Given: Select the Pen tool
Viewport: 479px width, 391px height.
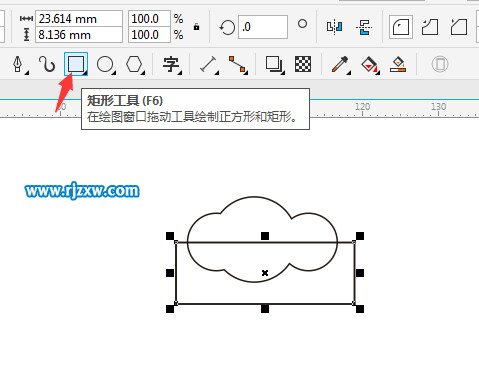Looking at the screenshot, I should click(17, 64).
